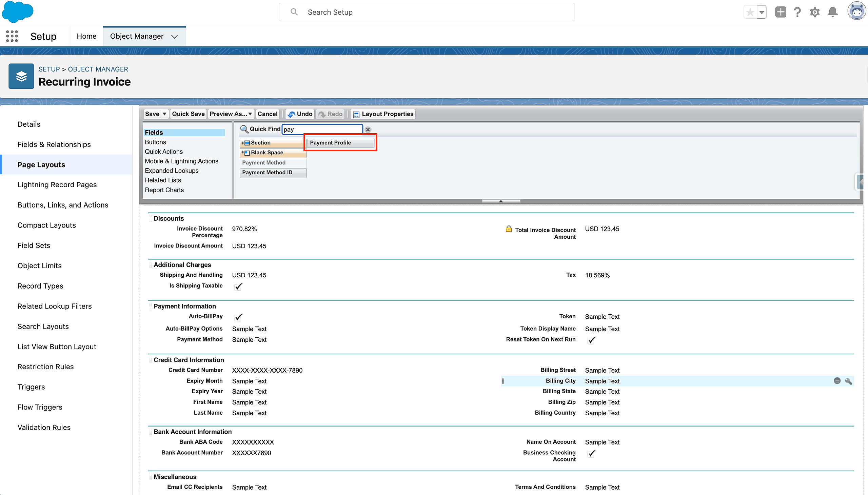Open Billing City field properties wrench
Viewport: 868px width, 495px height.
[x=848, y=381]
